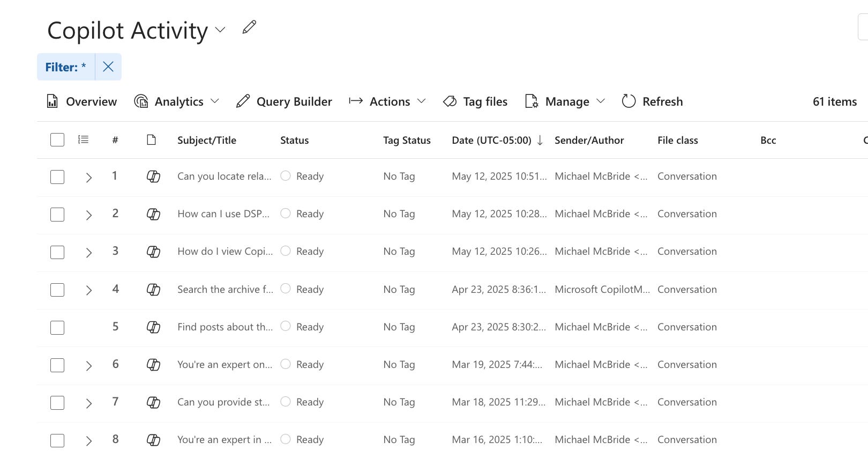This screenshot has width=868, height=457.
Task: Select checkbox for row 2
Action: pos(57,215)
